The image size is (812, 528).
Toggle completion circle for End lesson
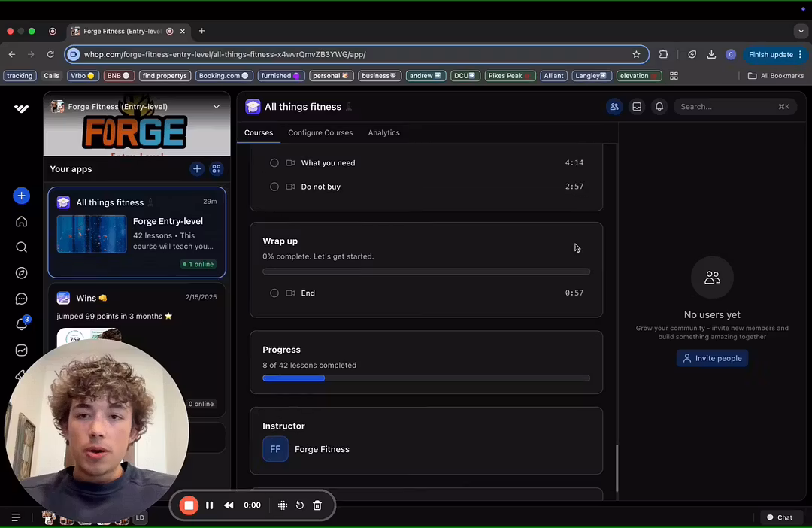[274, 293]
